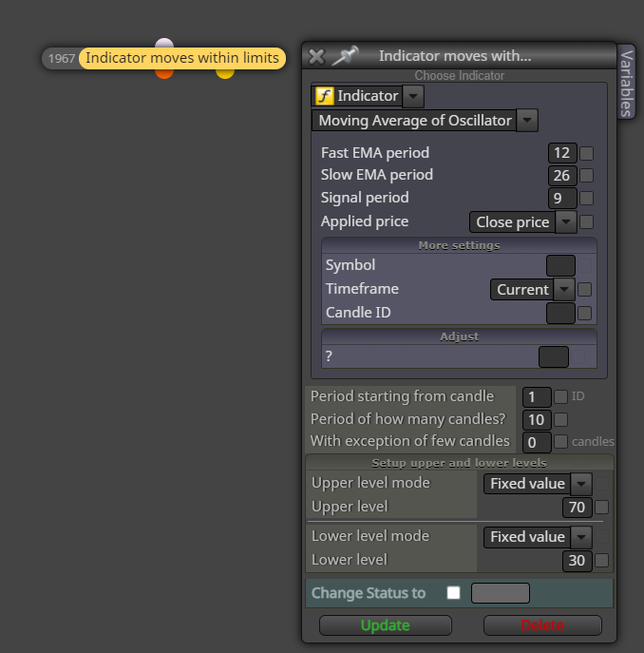This screenshot has width=644, height=653.
Task: Edit the Signal period value
Action: tap(562, 199)
